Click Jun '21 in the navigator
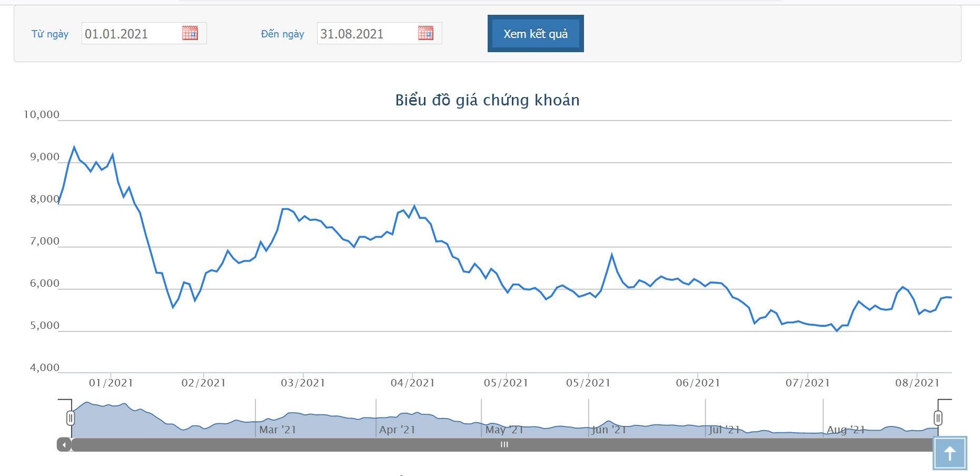980x476 pixels. point(609,430)
